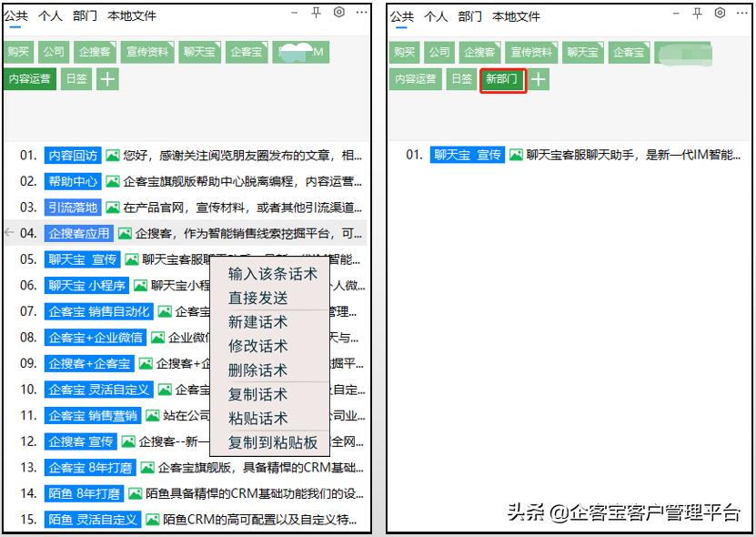Switch to the 个人 tab
Viewport: 756px width, 537px height.
[50, 15]
